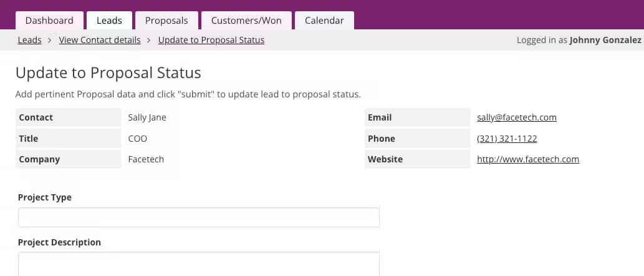Focus the Project Type input field

coord(198,217)
